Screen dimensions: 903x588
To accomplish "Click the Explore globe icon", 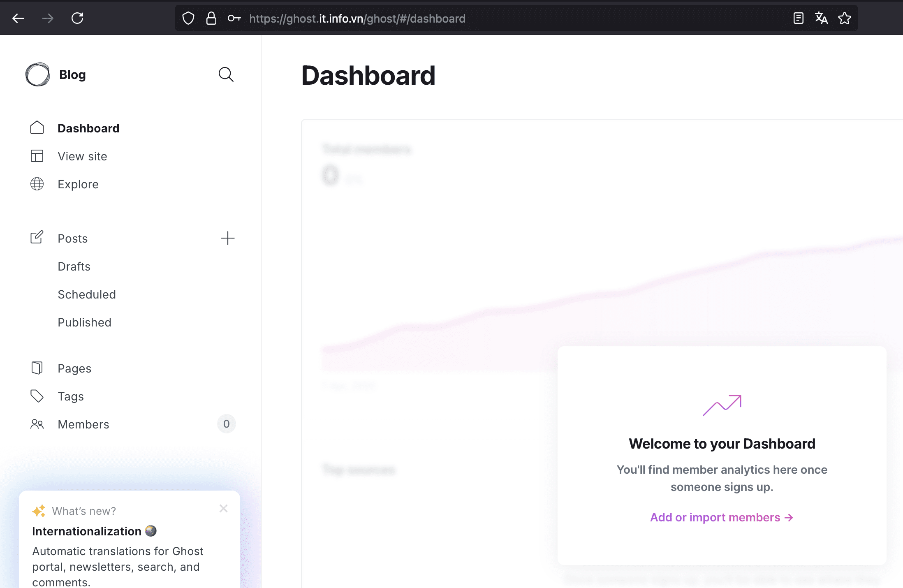I will pos(37,184).
